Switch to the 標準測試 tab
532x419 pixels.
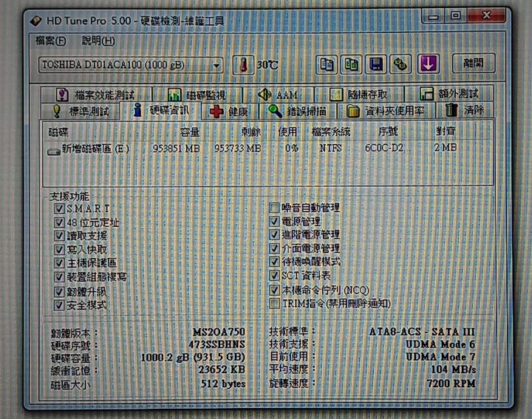81,111
